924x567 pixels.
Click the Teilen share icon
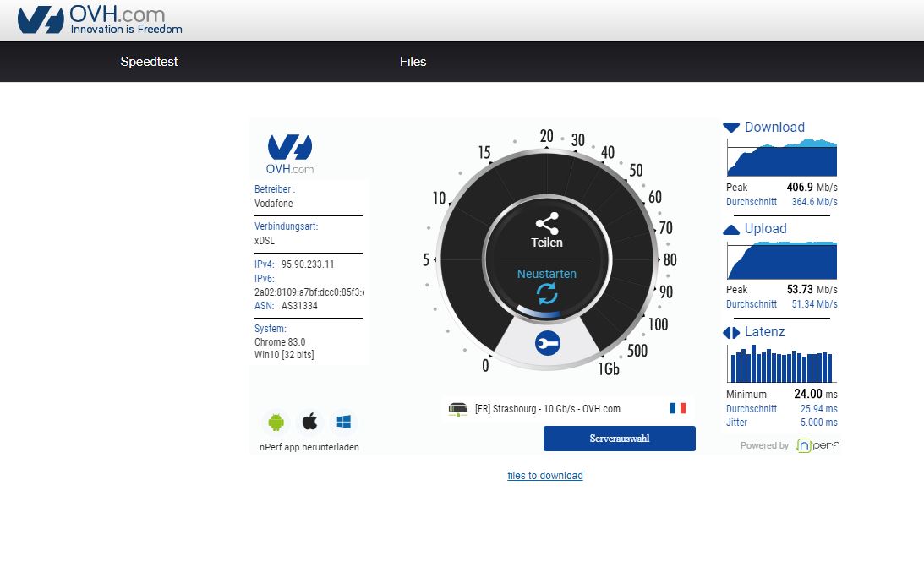547,223
